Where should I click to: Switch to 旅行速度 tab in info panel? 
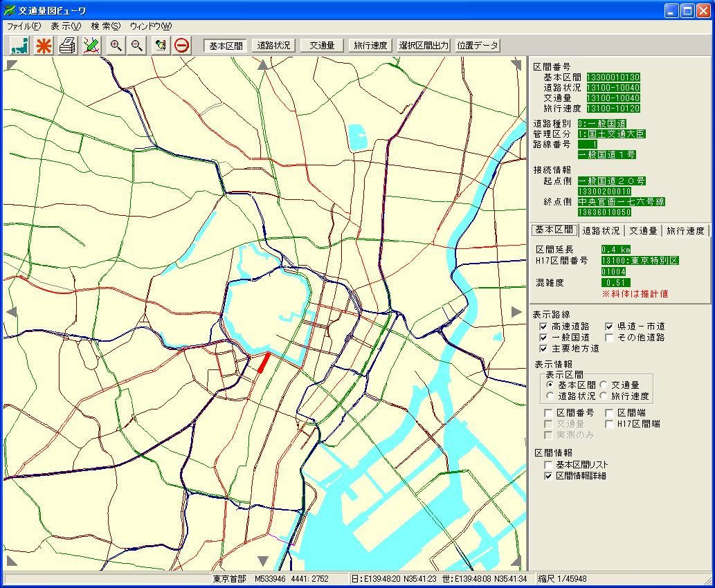(685, 231)
